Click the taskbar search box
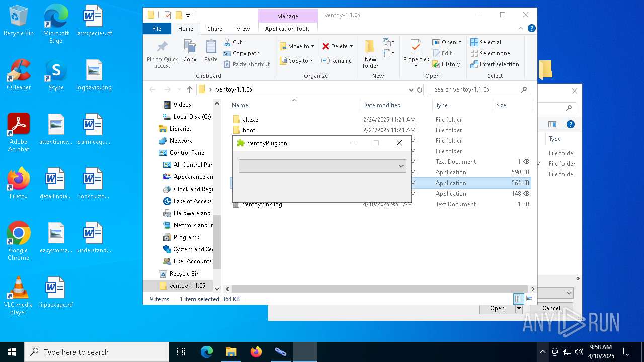 (x=97, y=352)
